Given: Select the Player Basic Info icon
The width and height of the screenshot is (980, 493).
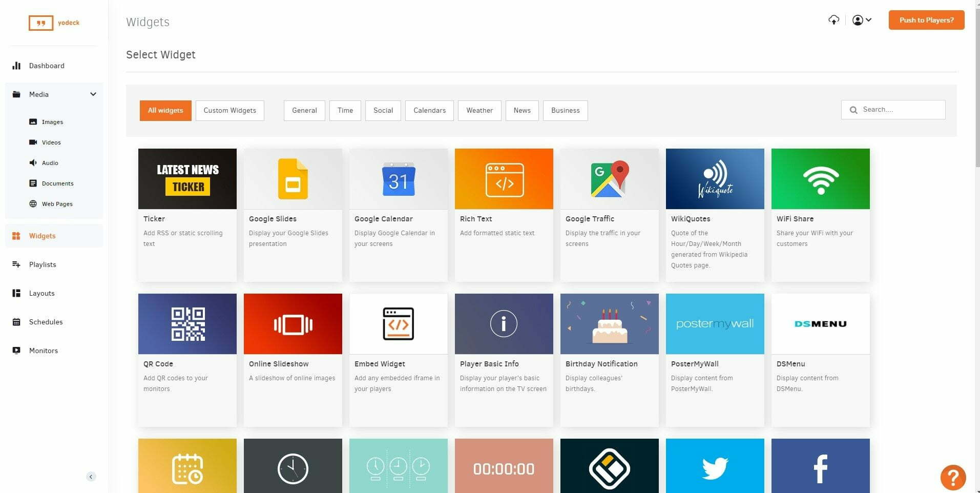Looking at the screenshot, I should [504, 324].
